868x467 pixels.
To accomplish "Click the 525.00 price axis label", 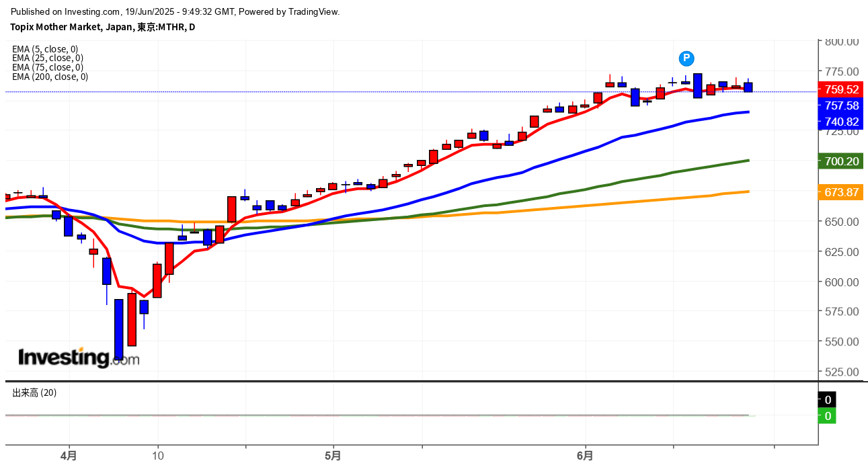I will [843, 372].
